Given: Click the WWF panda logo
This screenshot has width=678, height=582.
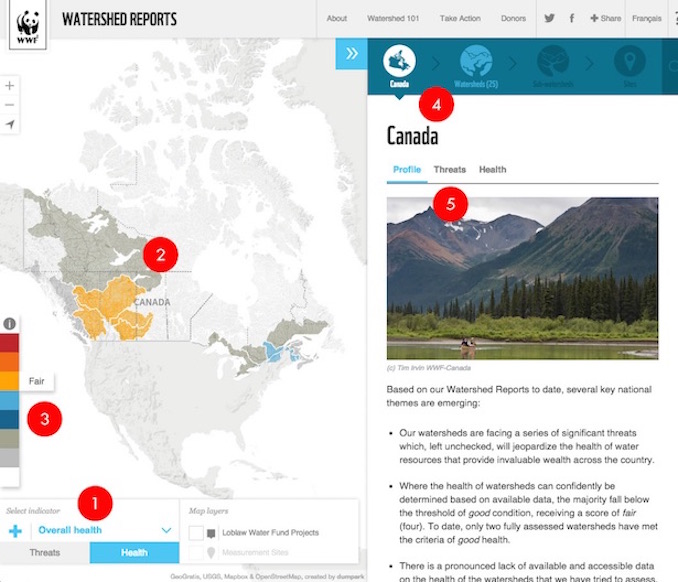Looking at the screenshot, I should (28, 24).
